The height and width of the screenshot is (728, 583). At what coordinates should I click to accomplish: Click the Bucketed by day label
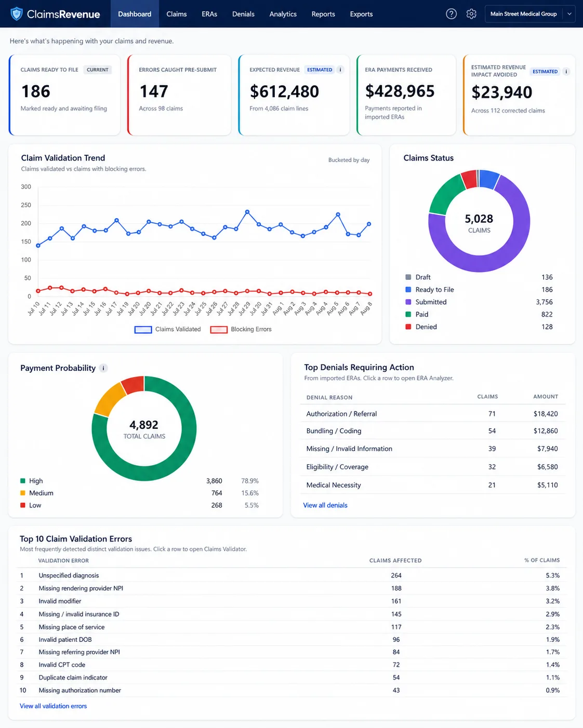tap(349, 160)
